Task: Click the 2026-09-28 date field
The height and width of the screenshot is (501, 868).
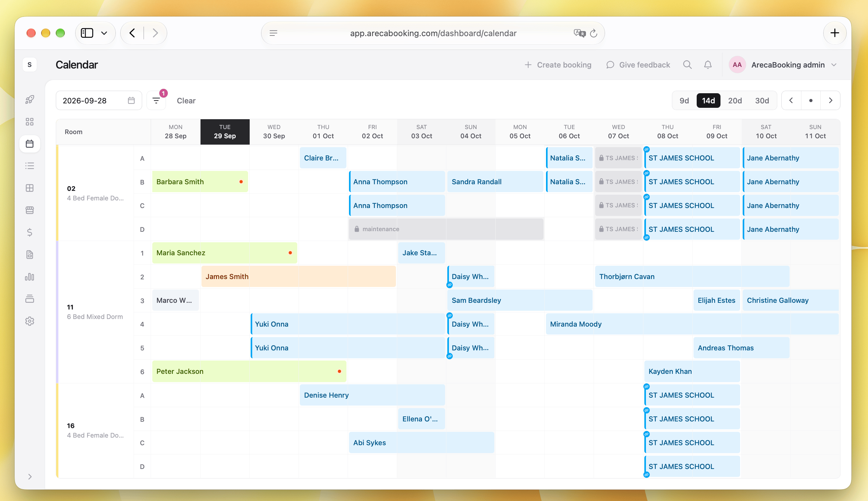Action: pyautogui.click(x=99, y=101)
